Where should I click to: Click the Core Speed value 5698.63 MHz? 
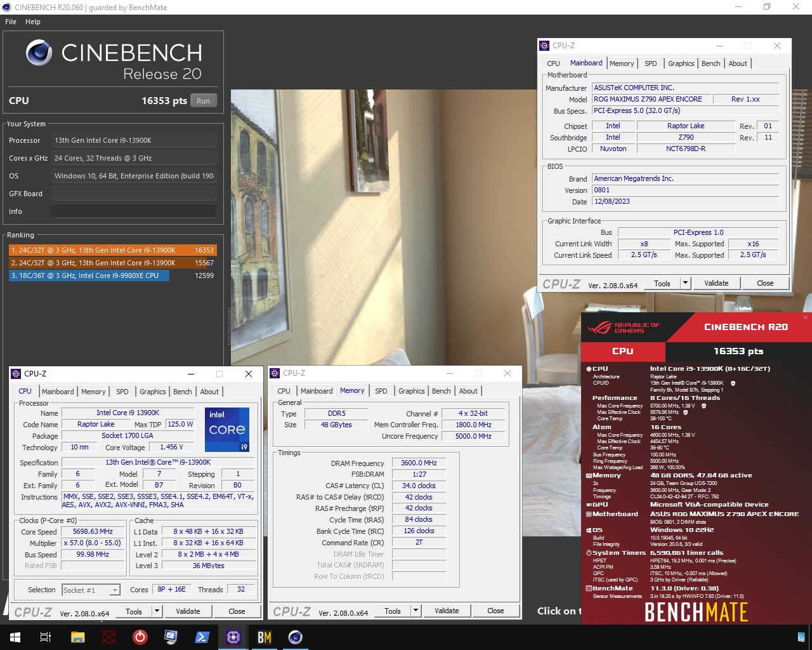(93, 532)
